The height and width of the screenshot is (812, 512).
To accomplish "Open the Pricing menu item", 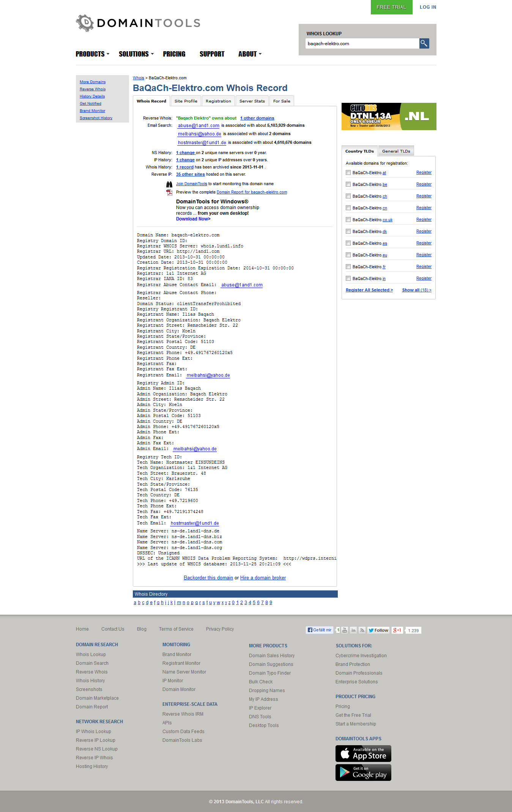I will click(x=174, y=54).
